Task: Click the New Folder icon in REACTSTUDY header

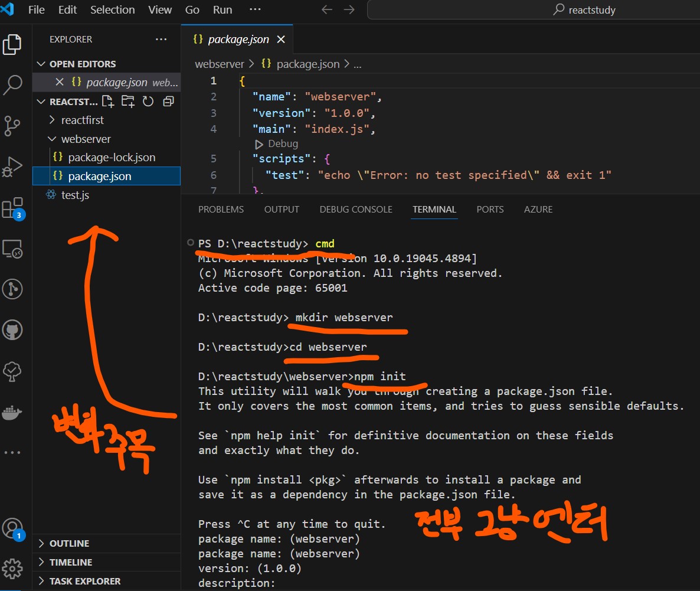Action: click(128, 102)
